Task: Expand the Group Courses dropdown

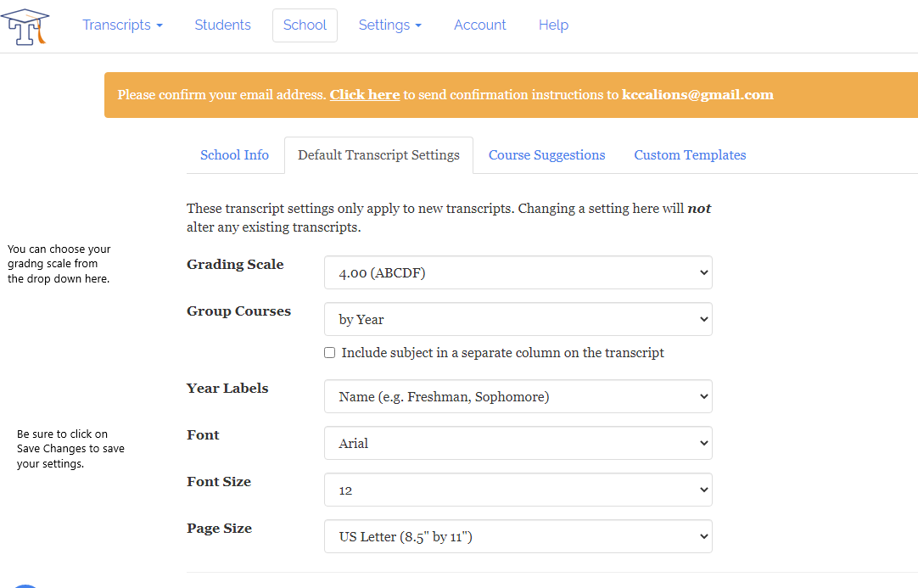Action: (518, 320)
